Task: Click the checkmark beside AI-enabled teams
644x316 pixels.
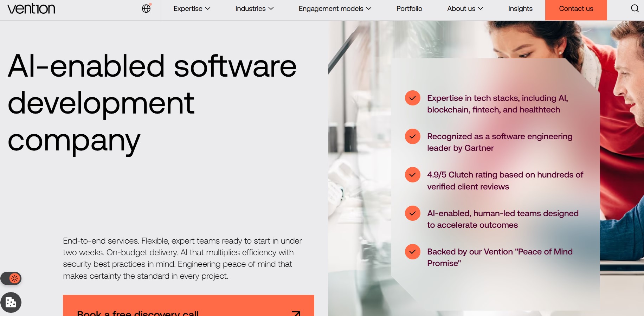Action: tap(413, 213)
